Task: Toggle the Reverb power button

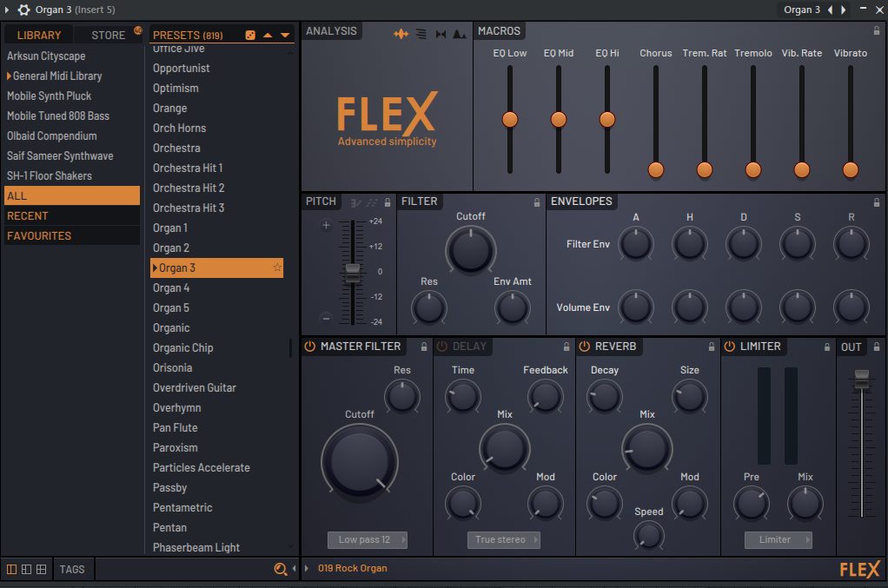Action: pos(585,347)
